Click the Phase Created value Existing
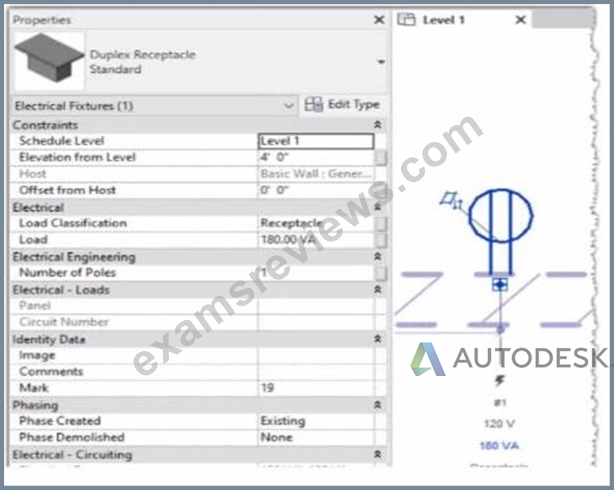The image size is (614, 490). [x=283, y=421]
